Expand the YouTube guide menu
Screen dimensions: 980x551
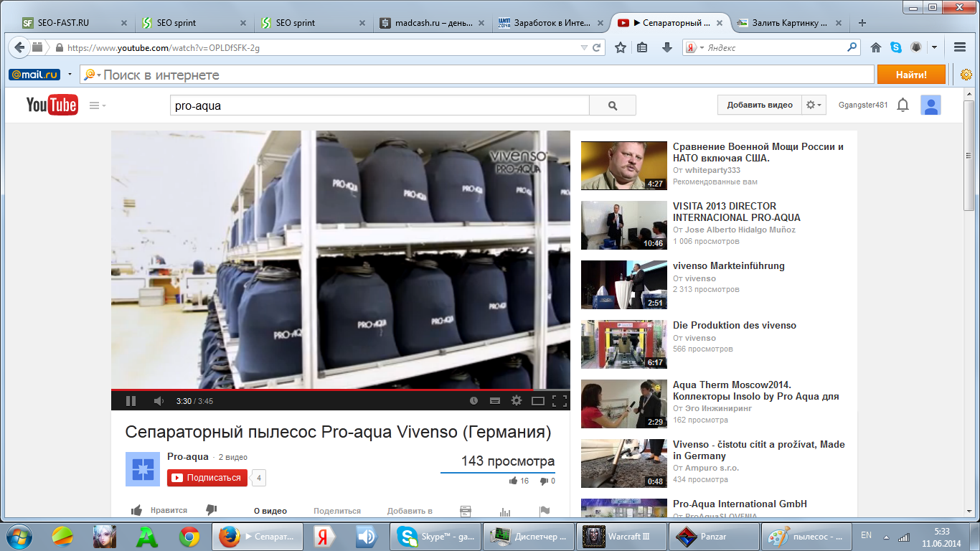[98, 105]
